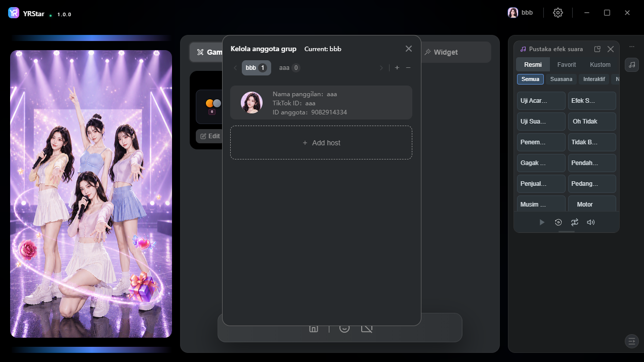Play the Efek S… sound effect
644x362 pixels.
click(x=592, y=101)
